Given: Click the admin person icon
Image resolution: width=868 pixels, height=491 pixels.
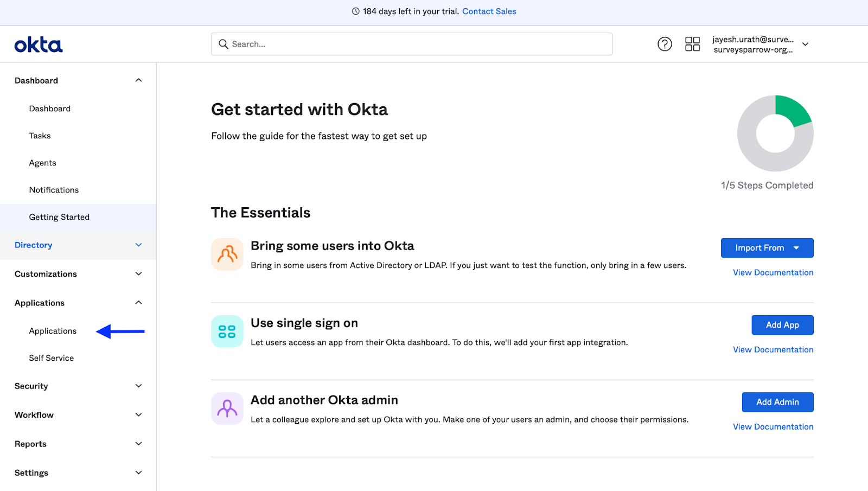Looking at the screenshot, I should (x=227, y=408).
